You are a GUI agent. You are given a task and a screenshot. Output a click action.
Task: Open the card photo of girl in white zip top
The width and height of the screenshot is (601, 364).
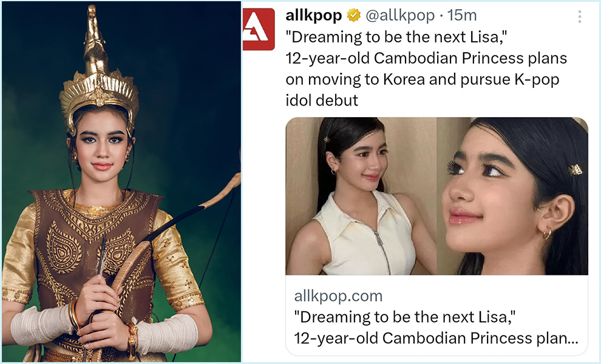point(361,196)
